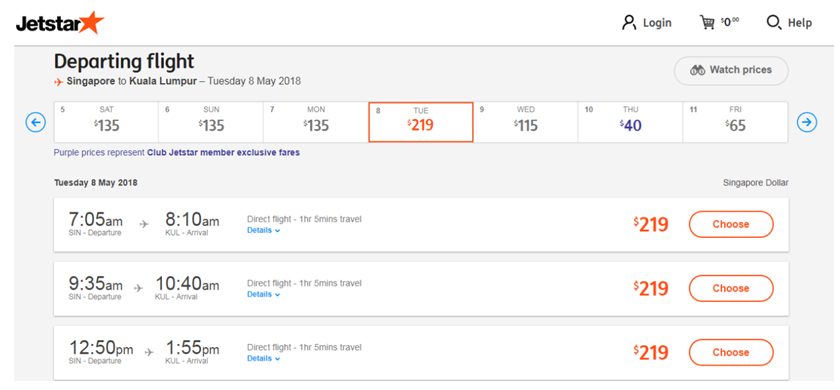Choose the 7:05am flight
Viewport: 840px width, 390px height.
point(731,224)
